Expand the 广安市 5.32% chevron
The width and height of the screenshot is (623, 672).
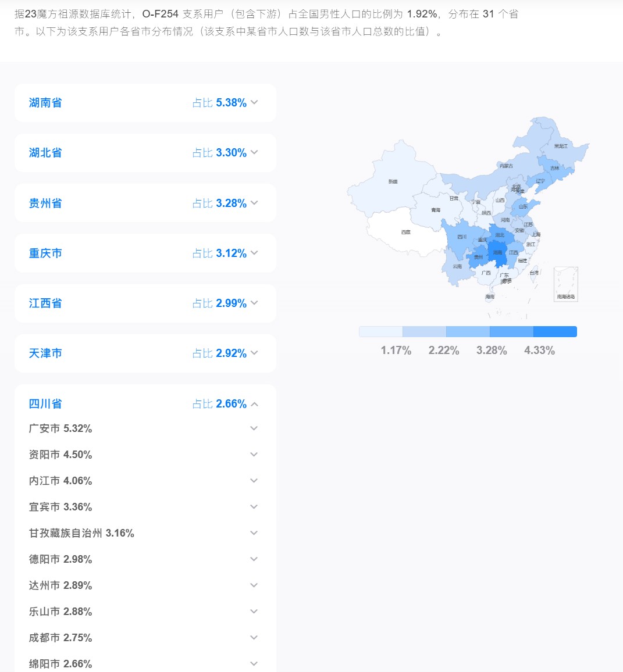254,428
